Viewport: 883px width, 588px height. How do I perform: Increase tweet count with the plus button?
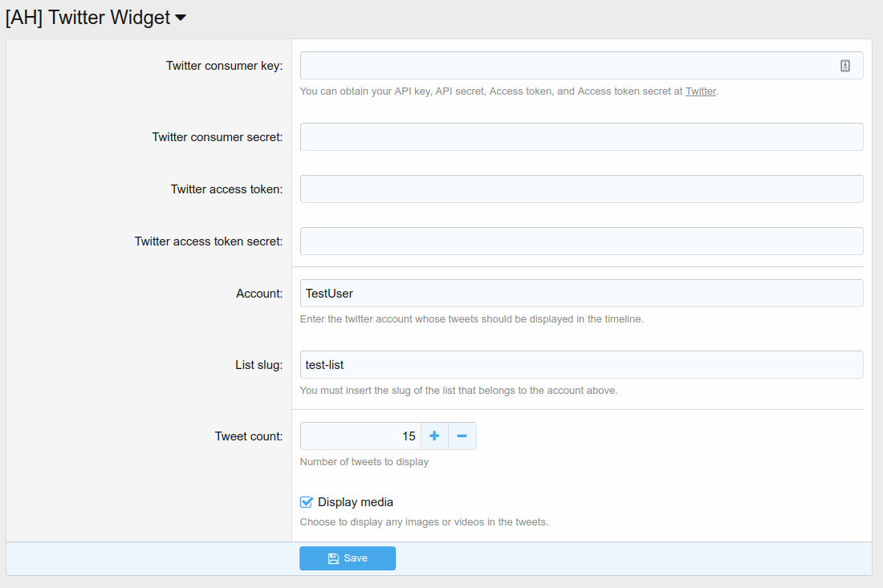pyautogui.click(x=434, y=436)
